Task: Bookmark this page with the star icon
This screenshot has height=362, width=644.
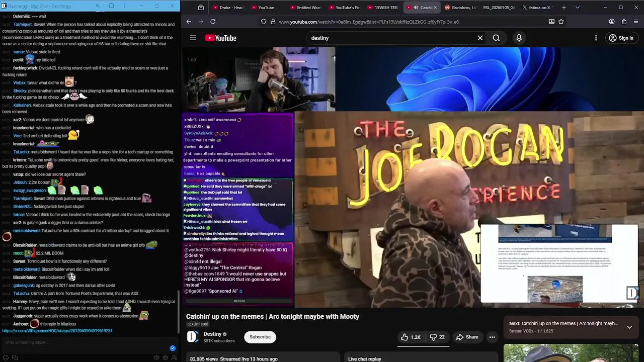Action: tap(561, 22)
